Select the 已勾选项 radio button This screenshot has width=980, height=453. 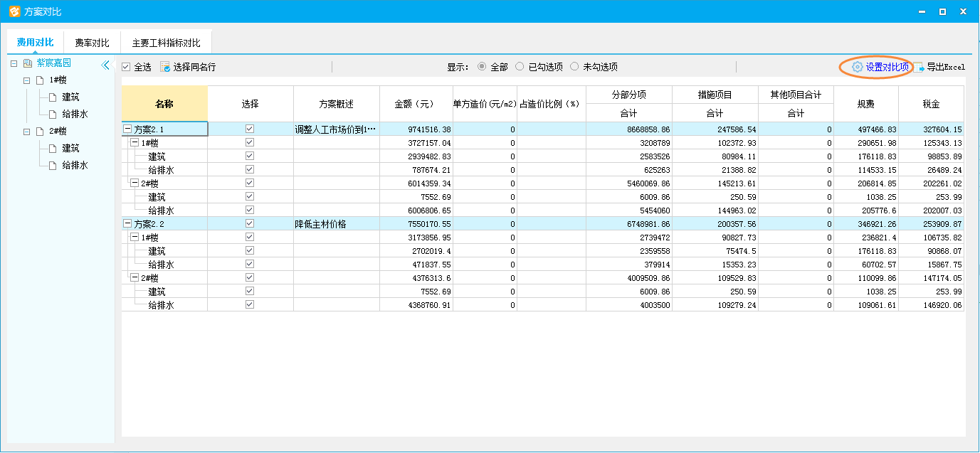tap(520, 67)
